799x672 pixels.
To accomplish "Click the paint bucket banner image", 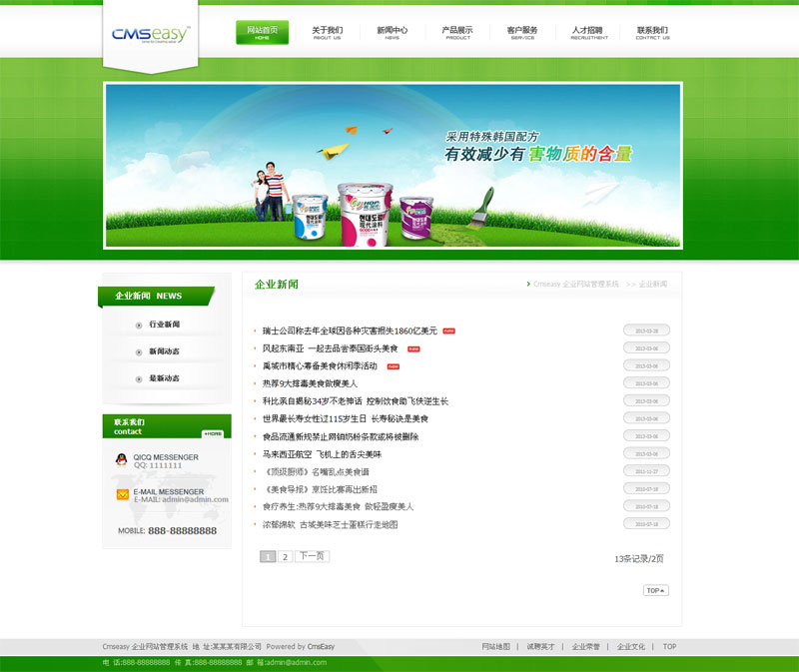I will pyautogui.click(x=362, y=211).
